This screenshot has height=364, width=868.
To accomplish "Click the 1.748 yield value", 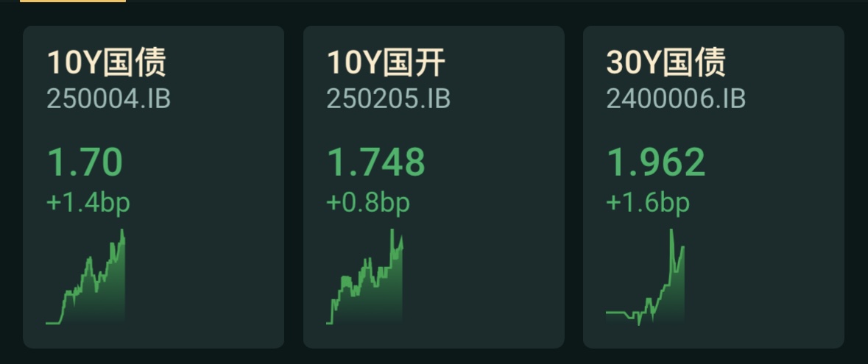I will 376,162.
